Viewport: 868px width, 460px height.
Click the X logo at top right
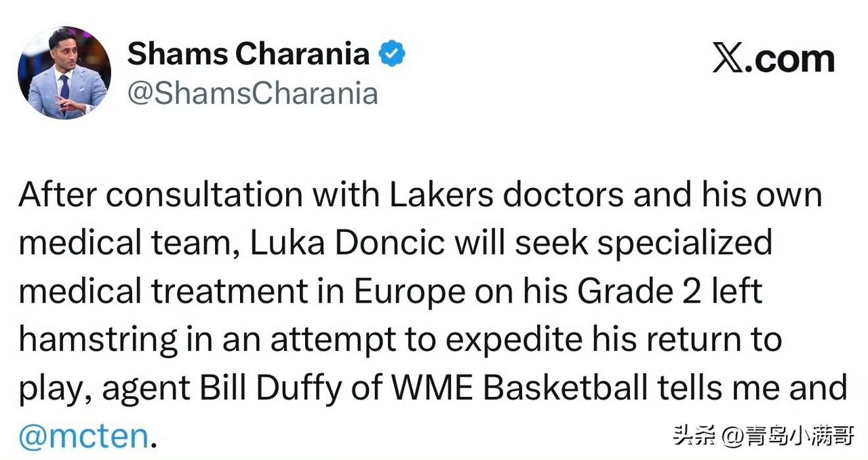pos(729,59)
